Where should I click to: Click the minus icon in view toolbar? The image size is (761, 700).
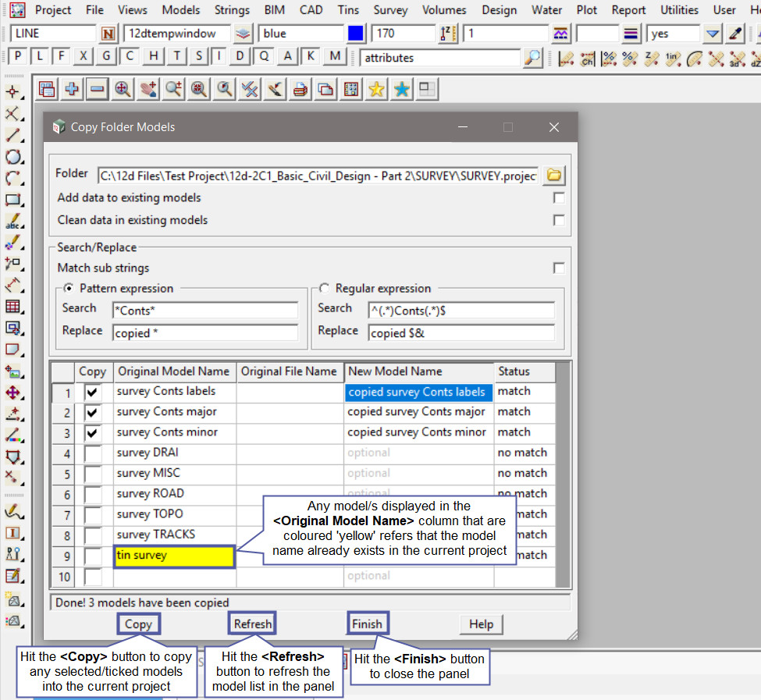click(x=97, y=89)
